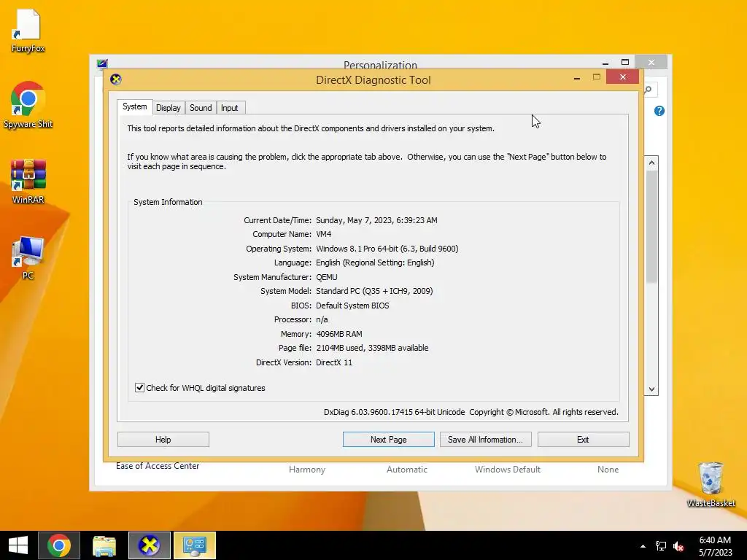Click the Windows Default sounds label
Viewport: 747px width, 560px height.
[x=508, y=470]
